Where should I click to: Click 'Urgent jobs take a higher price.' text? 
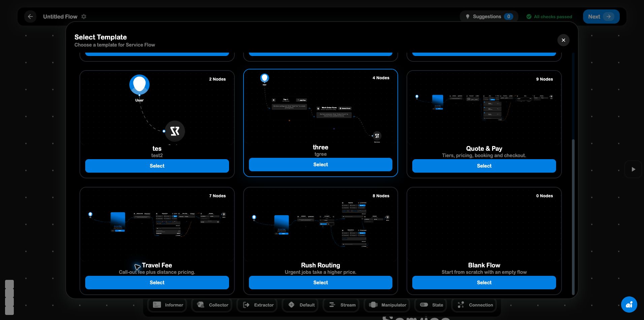click(320, 272)
